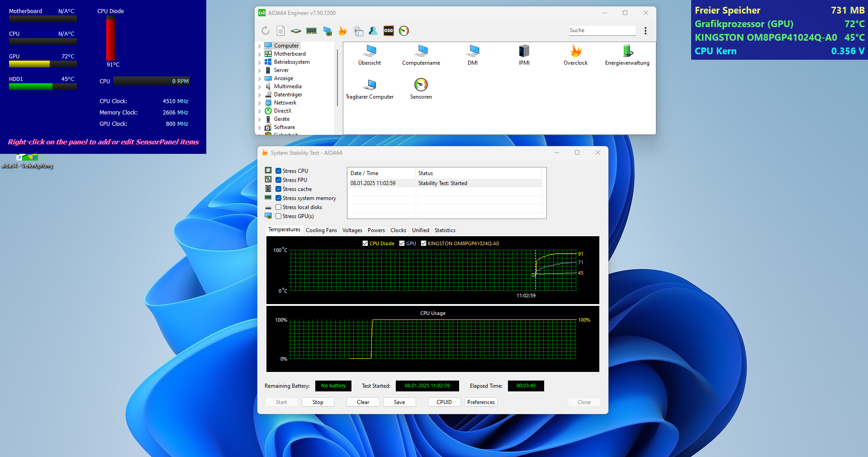Screen dimensions: 868x457
Task: Select the DirectX tree item
Action: [x=283, y=111]
